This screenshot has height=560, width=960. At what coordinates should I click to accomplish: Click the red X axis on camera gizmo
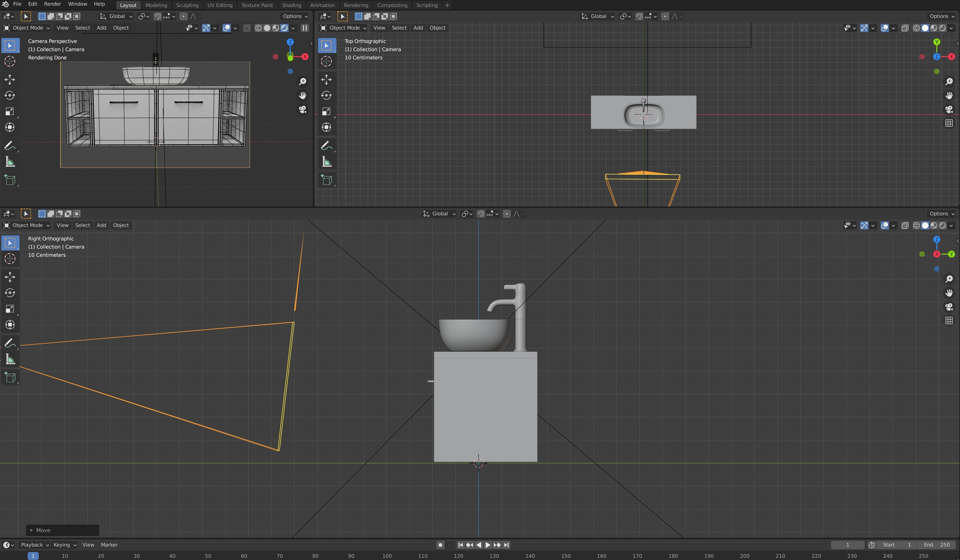click(305, 57)
